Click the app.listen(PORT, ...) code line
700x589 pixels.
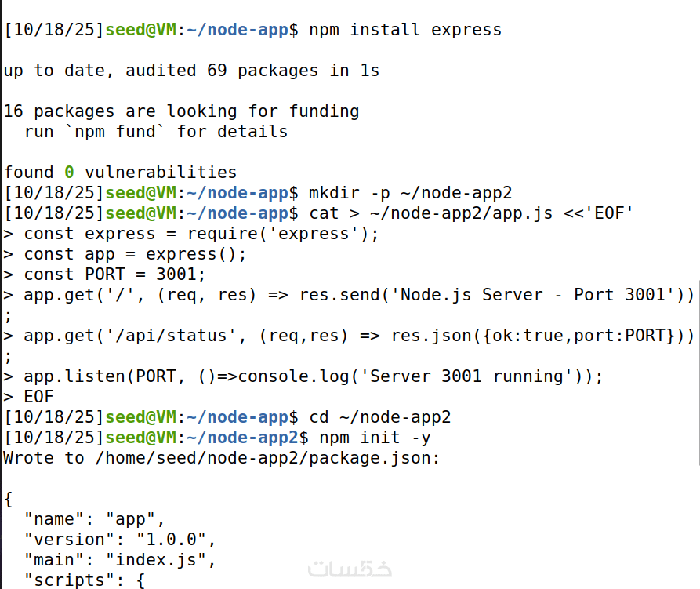pyautogui.click(x=314, y=376)
